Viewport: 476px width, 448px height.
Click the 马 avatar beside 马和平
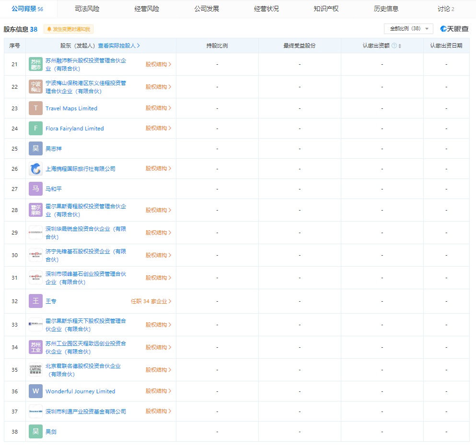tap(36, 189)
